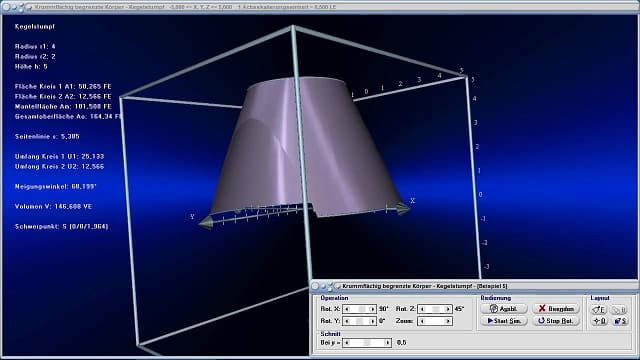Click the O layout icon button

[x=600, y=321]
